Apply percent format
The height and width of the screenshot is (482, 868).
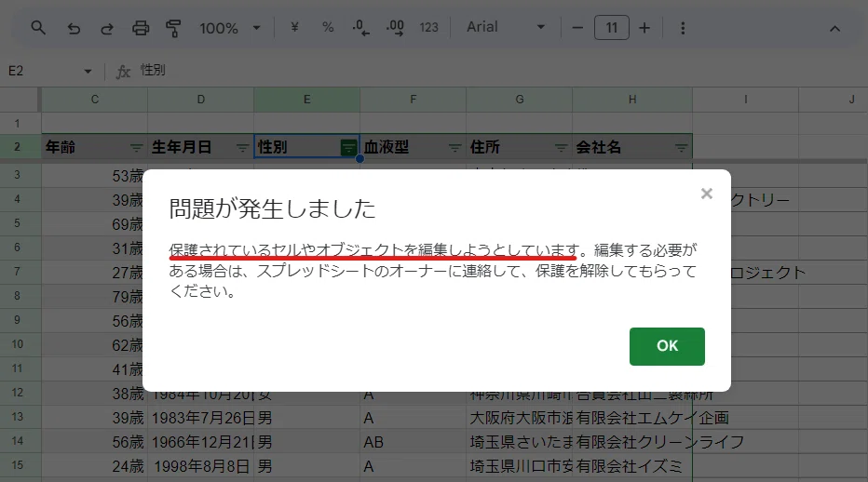tap(328, 27)
